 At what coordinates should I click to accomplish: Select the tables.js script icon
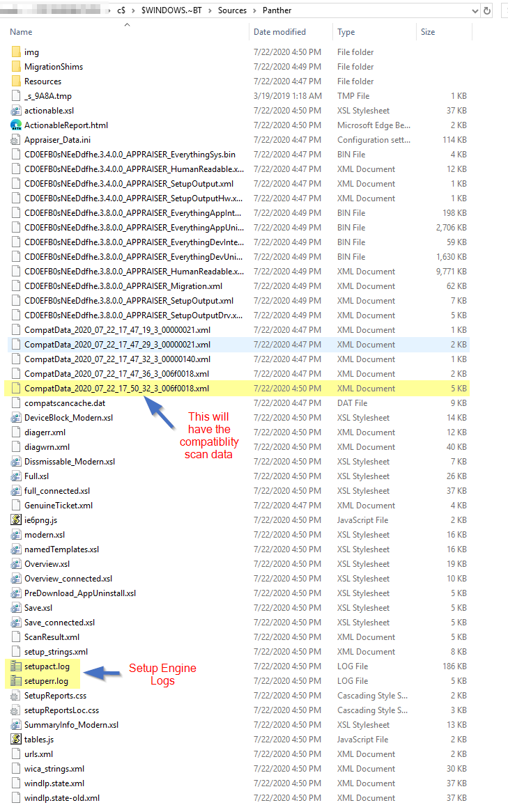[17, 740]
